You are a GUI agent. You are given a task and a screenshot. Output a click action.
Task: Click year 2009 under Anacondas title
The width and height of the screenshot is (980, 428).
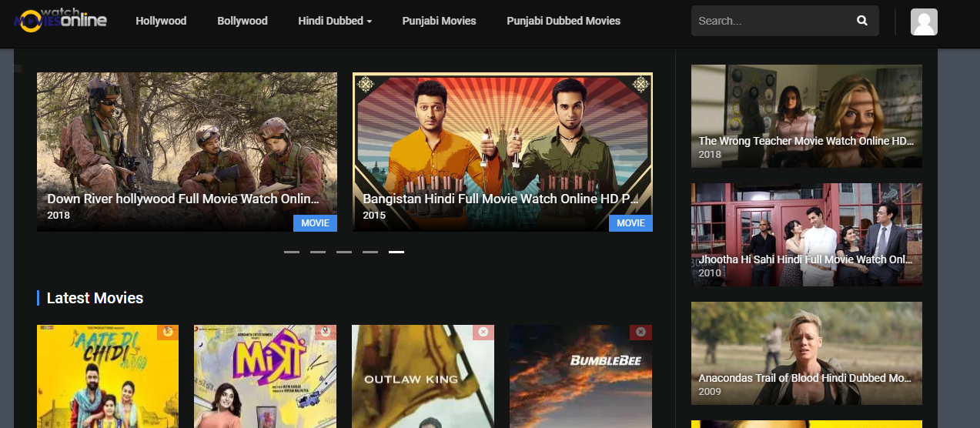[x=710, y=391]
